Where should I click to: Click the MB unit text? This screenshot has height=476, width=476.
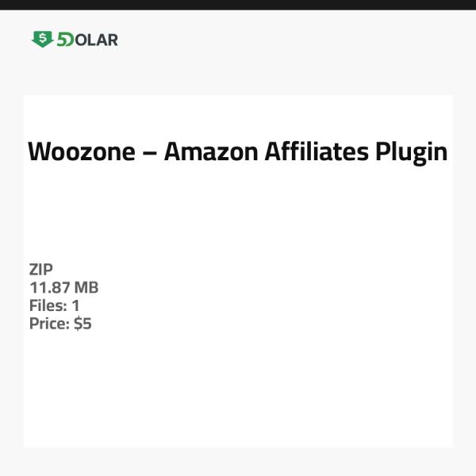(x=87, y=288)
